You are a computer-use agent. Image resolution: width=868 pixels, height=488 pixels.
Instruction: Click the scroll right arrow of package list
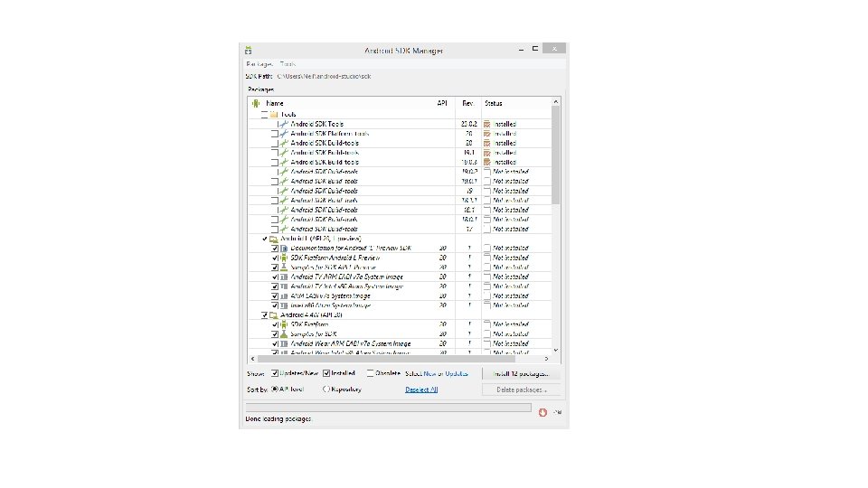tap(546, 359)
